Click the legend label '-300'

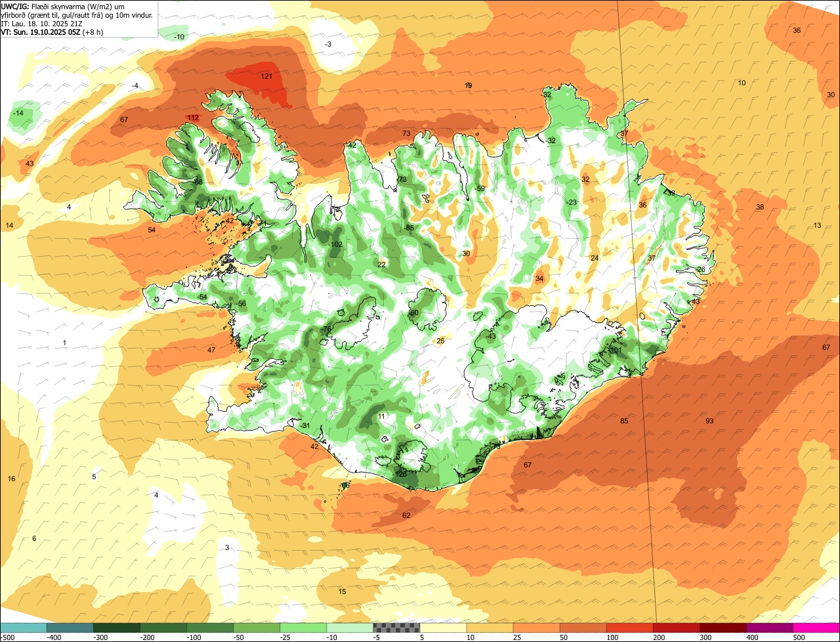click(x=101, y=637)
